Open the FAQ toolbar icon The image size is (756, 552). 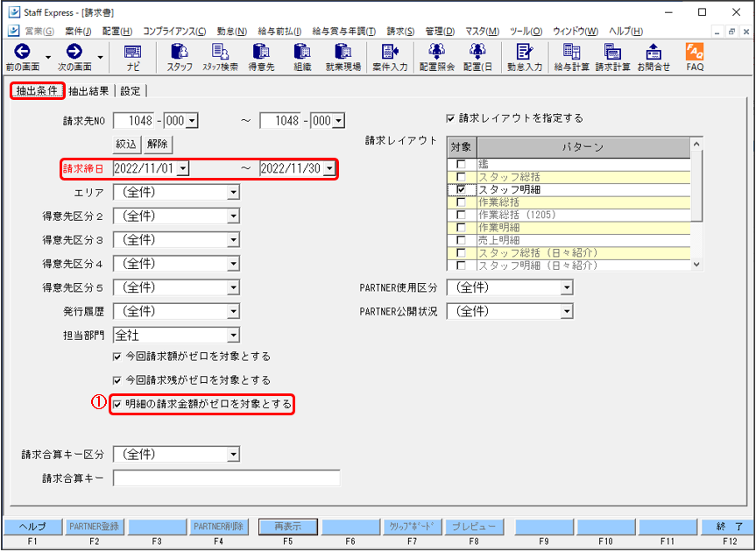tap(695, 52)
